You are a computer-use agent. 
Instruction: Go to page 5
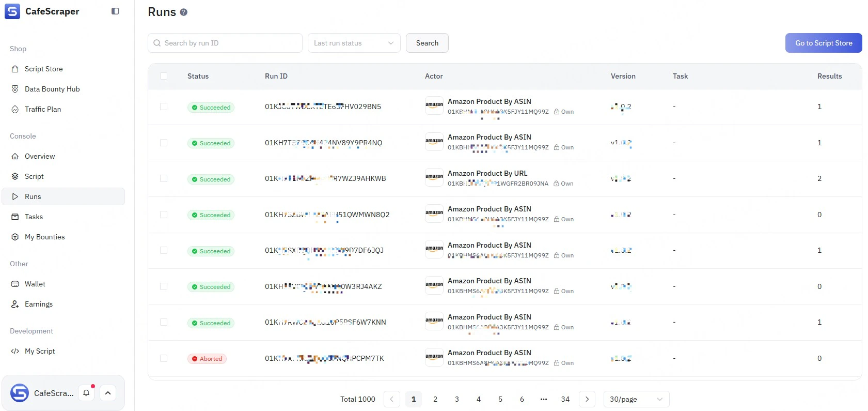500,399
